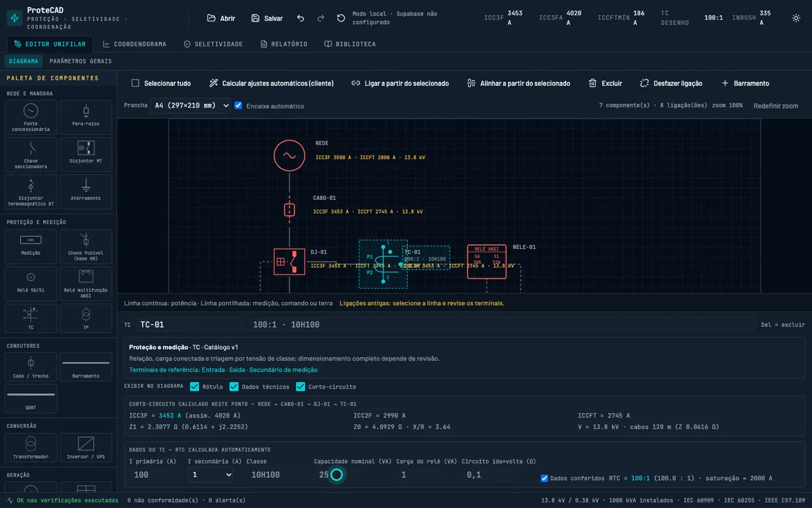Click the reset/reload circular arrow icon
Screen dimensions: 812x508
tap(341, 18)
